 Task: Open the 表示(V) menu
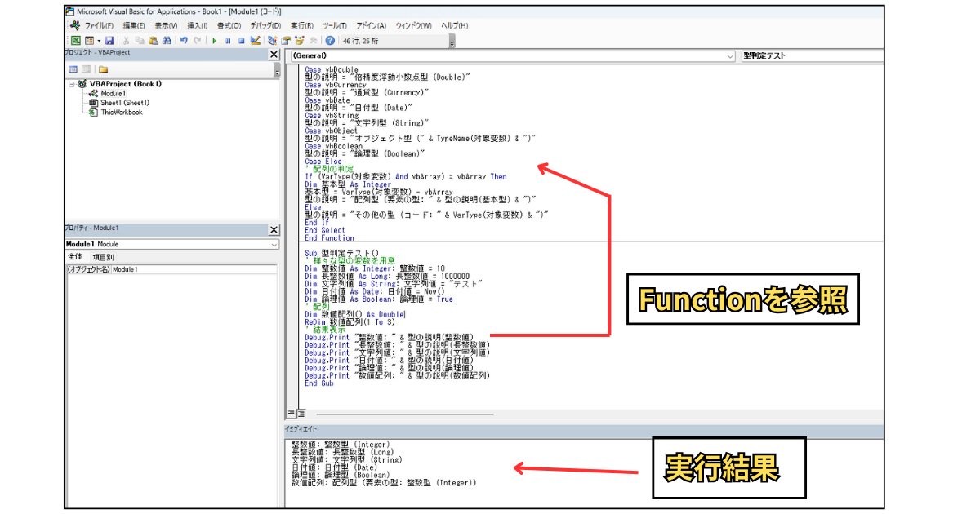(x=166, y=25)
